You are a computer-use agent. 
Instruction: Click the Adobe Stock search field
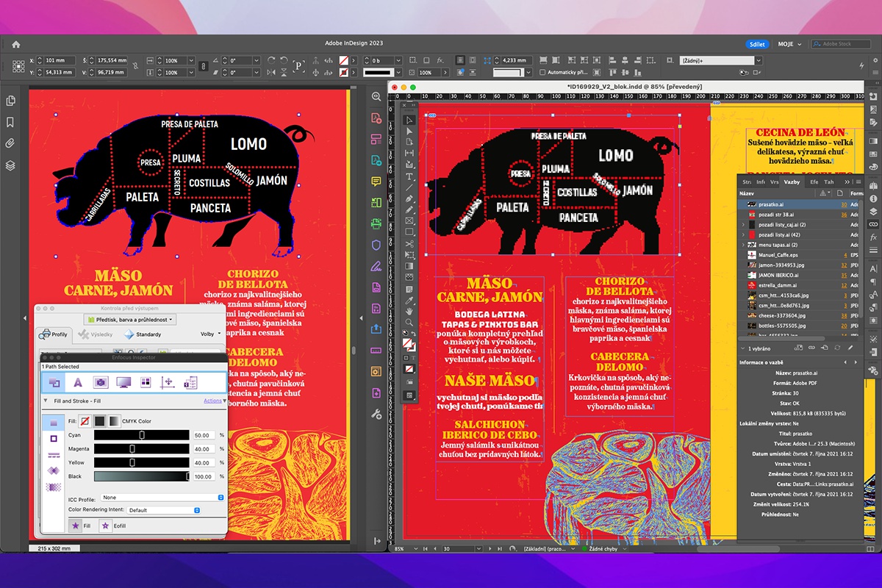(x=841, y=44)
